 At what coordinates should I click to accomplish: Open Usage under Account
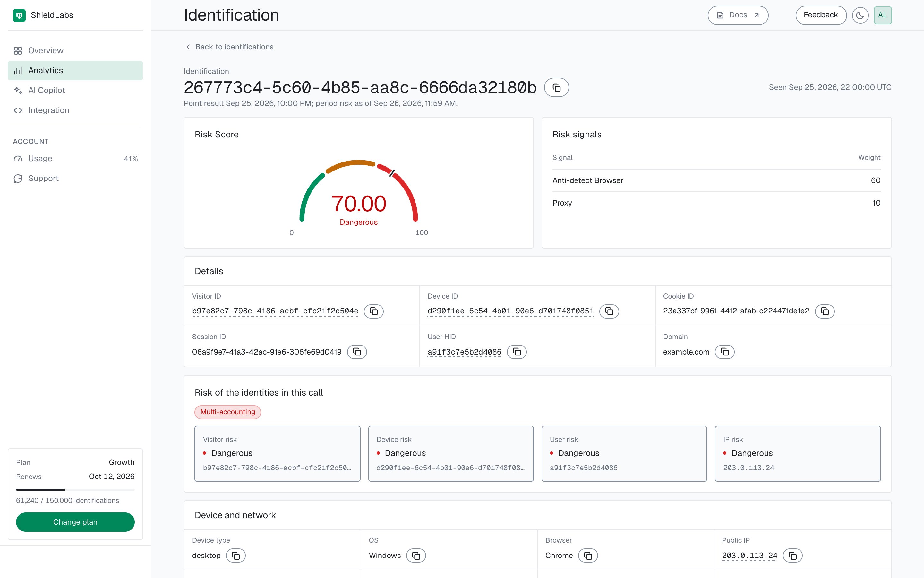pos(75,158)
